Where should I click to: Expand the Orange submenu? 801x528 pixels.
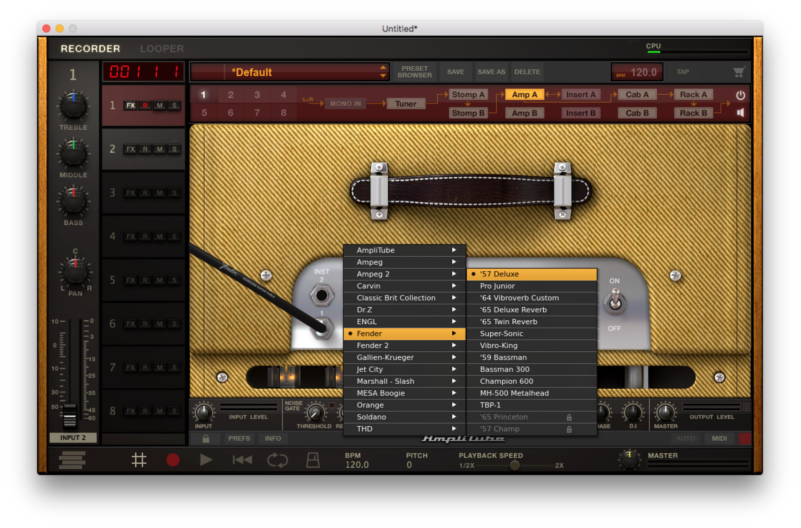pyautogui.click(x=405, y=405)
